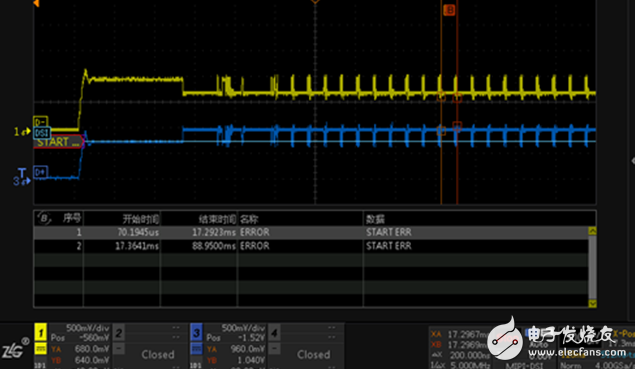
Task: Click the channel 1 101 digital icon
Action: (x=40, y=365)
